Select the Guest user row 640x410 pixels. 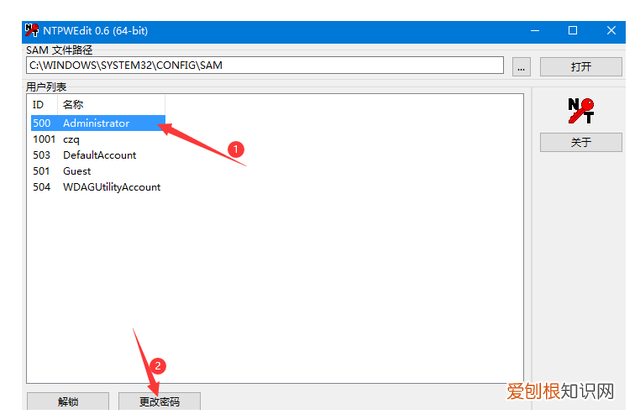98,171
